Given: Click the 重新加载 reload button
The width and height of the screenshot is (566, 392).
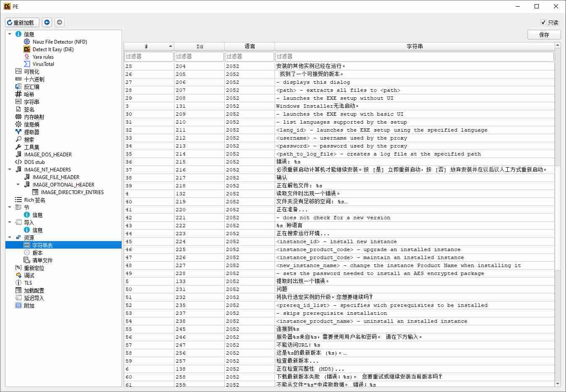Looking at the screenshot, I should tap(22, 22).
